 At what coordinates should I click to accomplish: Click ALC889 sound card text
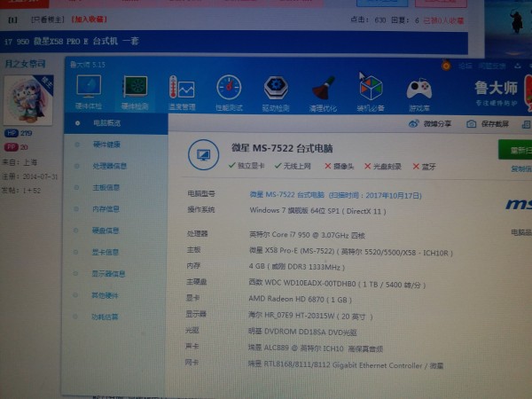point(316,348)
